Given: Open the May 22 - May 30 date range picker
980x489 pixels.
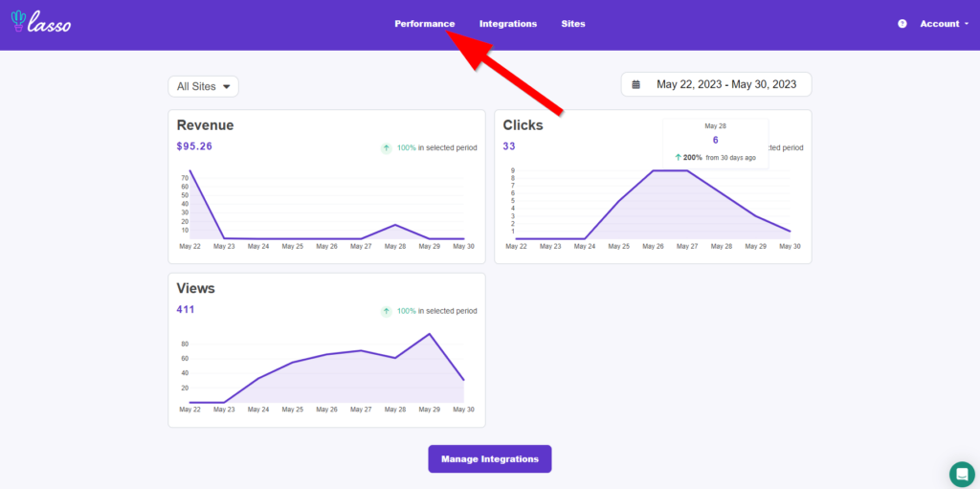Looking at the screenshot, I should (x=725, y=84).
